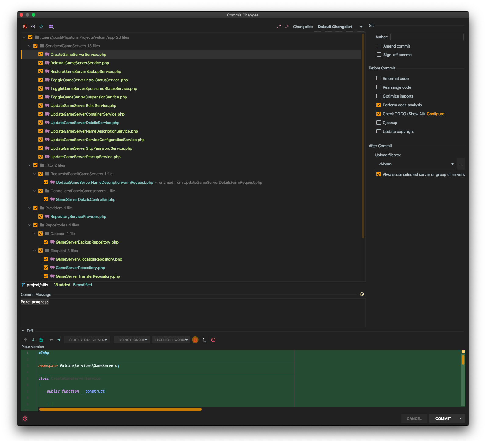The width and height of the screenshot is (486, 448).
Task: Toggle the scroll synchronization lock icon
Action: [x=195, y=340]
